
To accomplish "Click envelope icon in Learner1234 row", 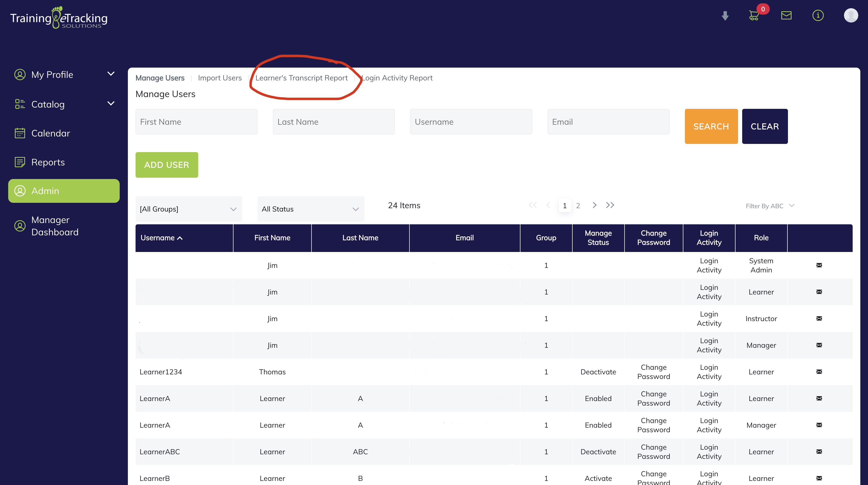I will click(x=819, y=372).
